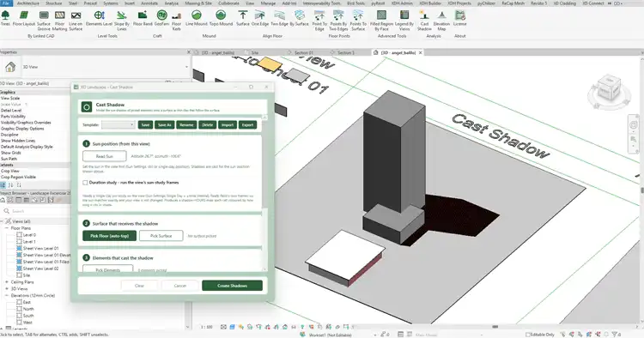Click the Save template button
This screenshot has width=644, height=338.
pyautogui.click(x=145, y=124)
